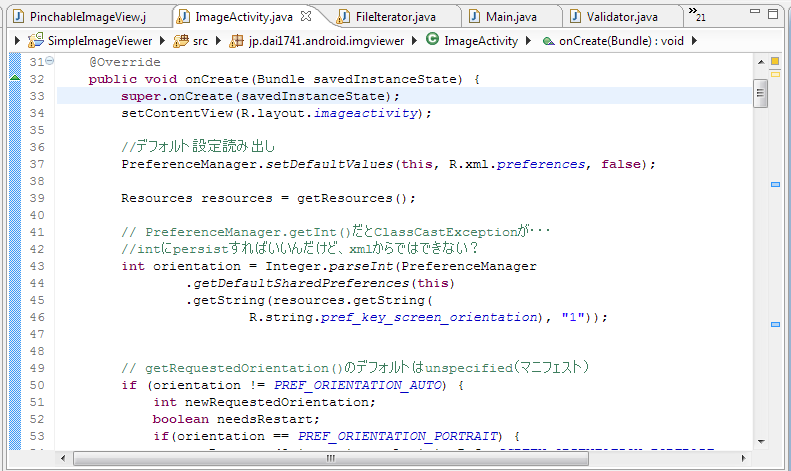791x471 pixels.
Task: Switch to the Validator.java tab
Action: pyautogui.click(x=622, y=17)
